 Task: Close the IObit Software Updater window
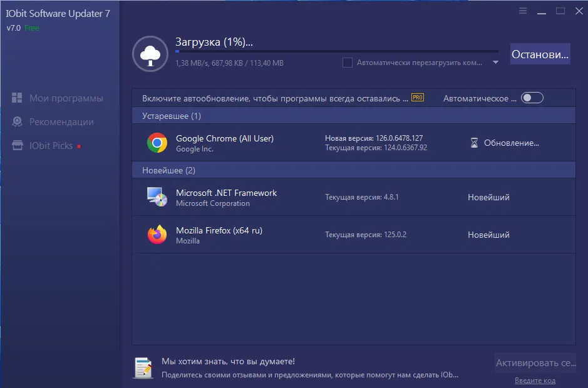[x=579, y=11]
